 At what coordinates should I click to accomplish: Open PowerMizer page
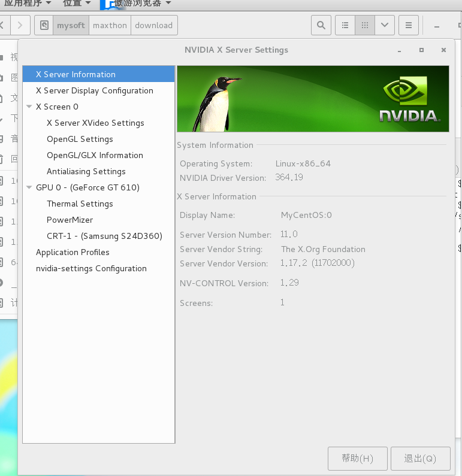pyautogui.click(x=70, y=220)
